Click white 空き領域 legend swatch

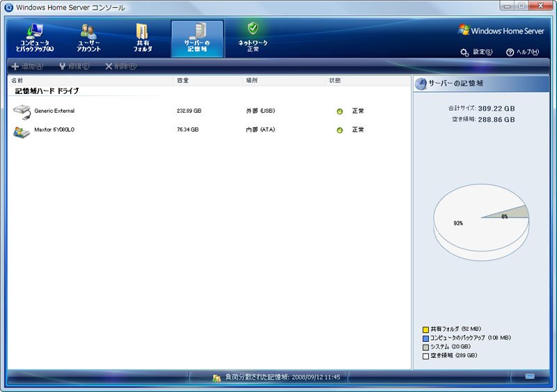click(425, 356)
